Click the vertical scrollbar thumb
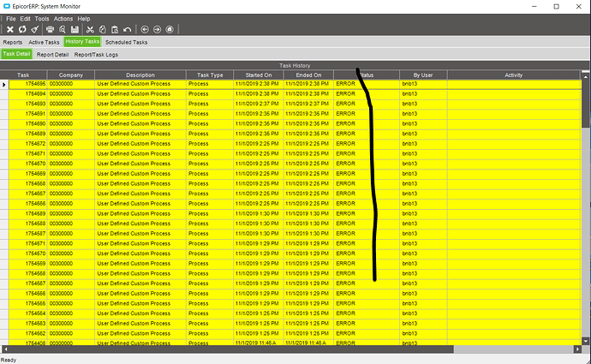 (x=585, y=104)
